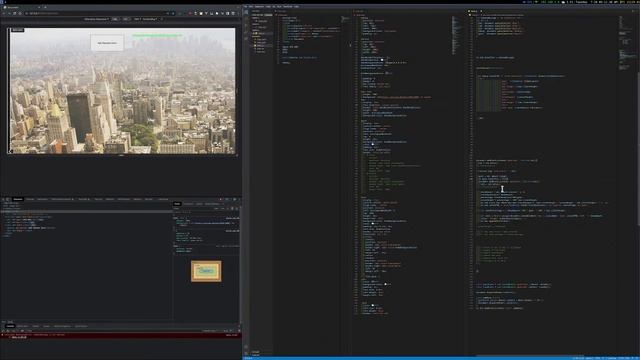The image size is (640, 360).
Task: Select the Styles tab in the DevTools sidebar
Action: (177, 204)
